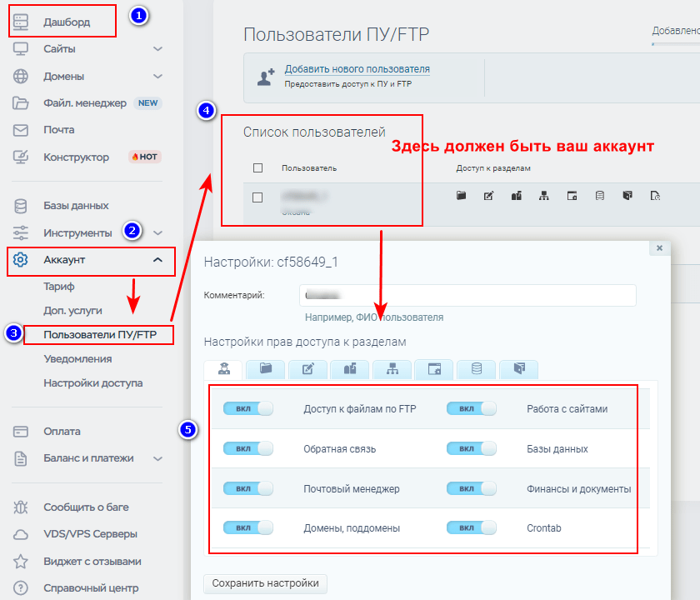This screenshot has height=600, width=700.
Task: Open VDS/VPS Серверы sidebar link
Action: 90,534
